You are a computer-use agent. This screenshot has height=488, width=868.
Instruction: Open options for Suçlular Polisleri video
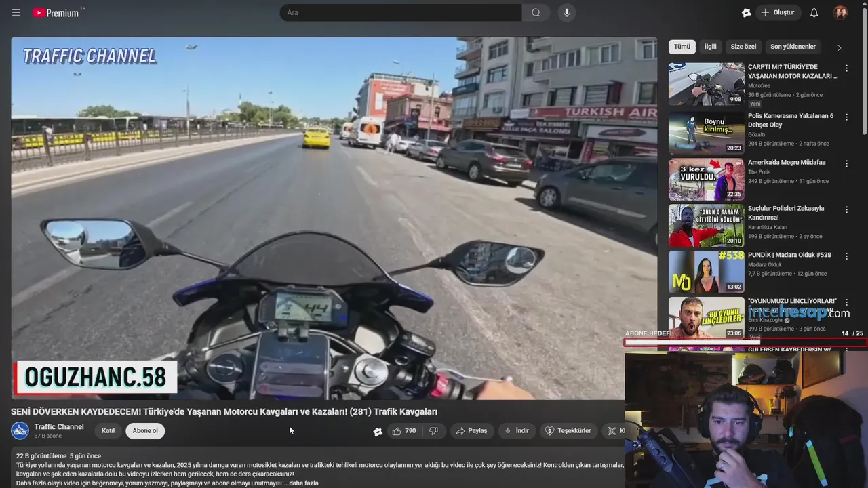point(846,209)
